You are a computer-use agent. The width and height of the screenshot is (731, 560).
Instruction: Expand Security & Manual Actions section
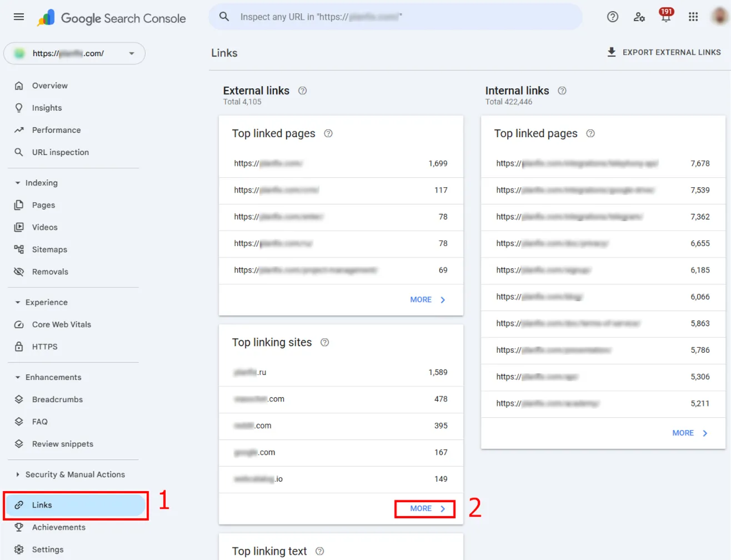pos(18,474)
